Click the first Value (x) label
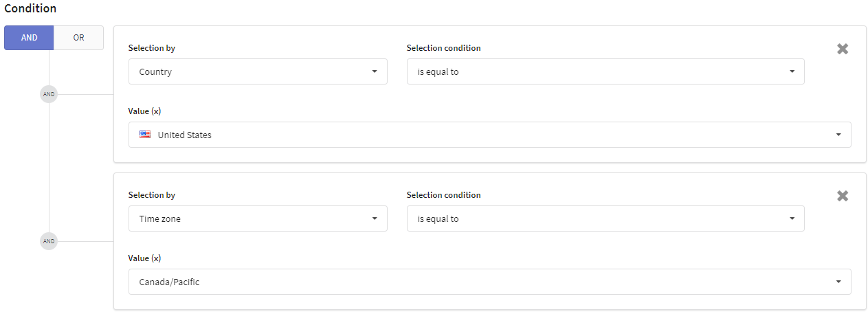868x314 pixels. tap(144, 111)
